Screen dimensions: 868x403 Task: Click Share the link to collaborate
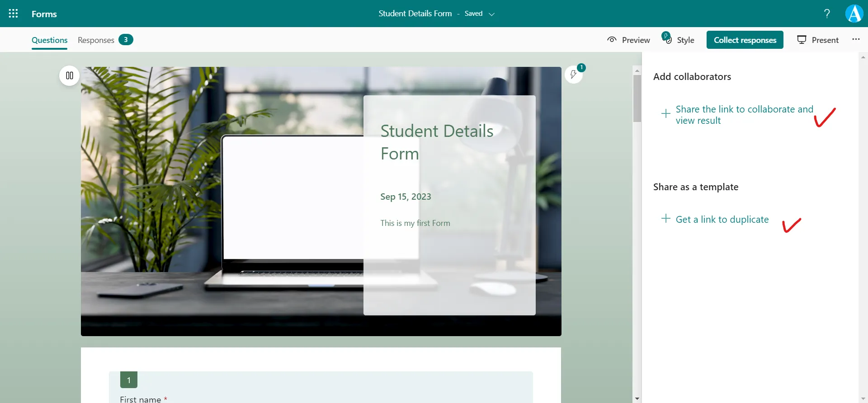click(x=744, y=115)
